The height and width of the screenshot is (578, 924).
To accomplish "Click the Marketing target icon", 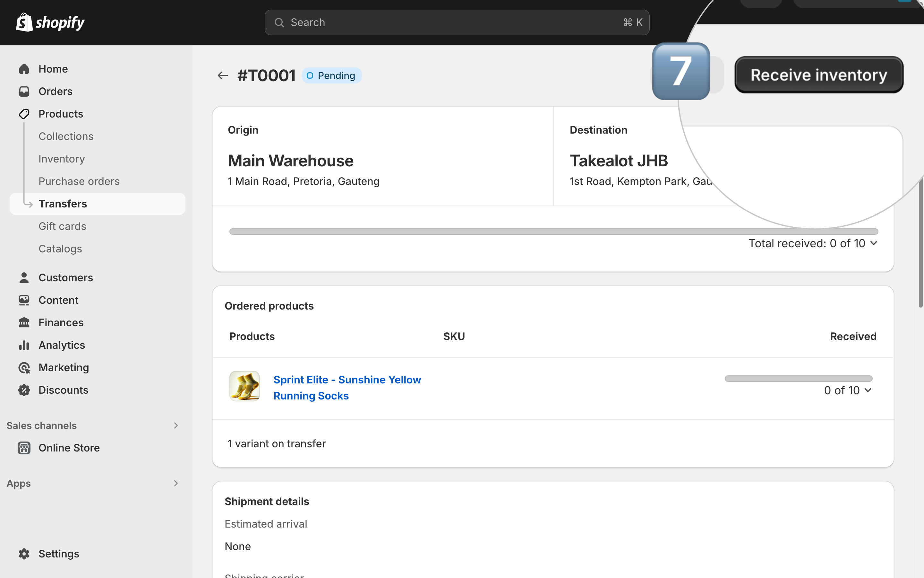I will pos(24,368).
